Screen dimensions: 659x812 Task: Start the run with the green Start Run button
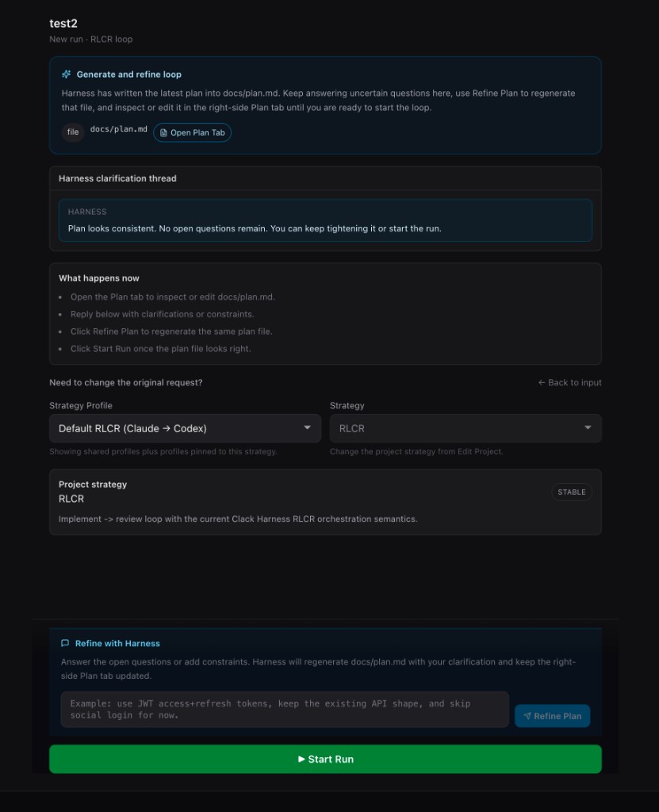tap(325, 759)
